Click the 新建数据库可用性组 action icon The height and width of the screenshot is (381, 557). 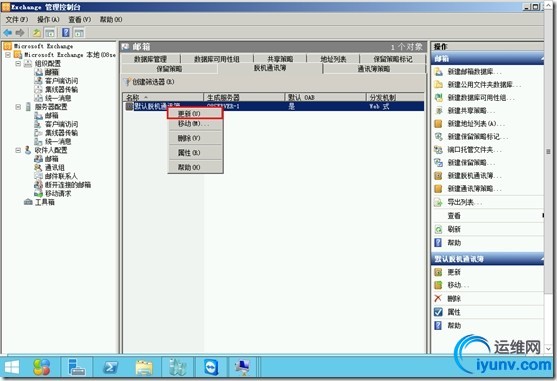click(x=439, y=98)
